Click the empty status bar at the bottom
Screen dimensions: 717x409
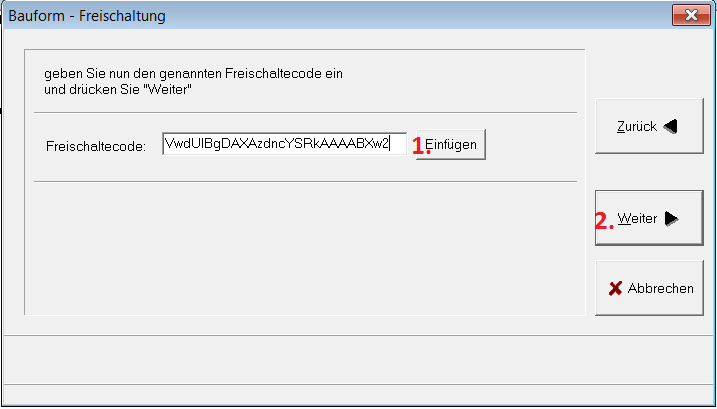pos(358,358)
